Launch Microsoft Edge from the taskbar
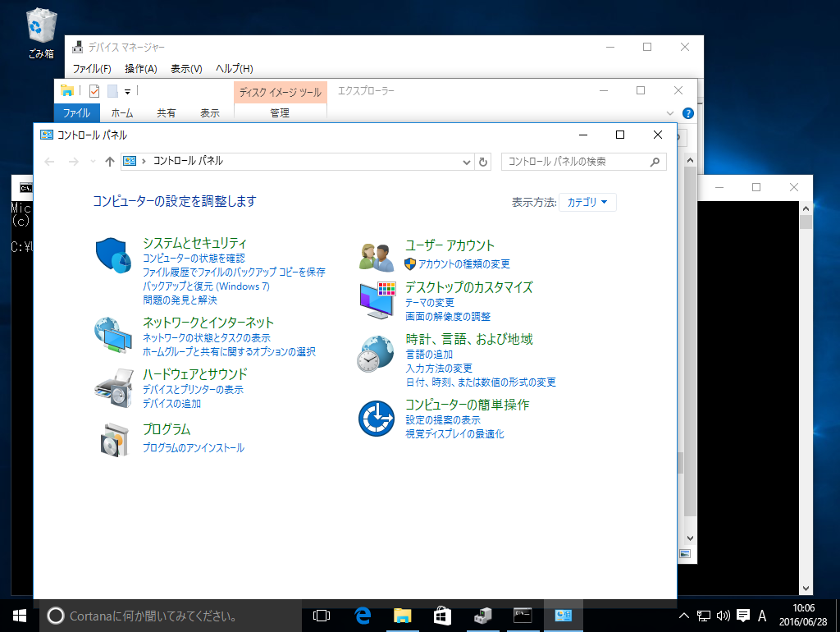The height and width of the screenshot is (632, 840). coord(363,616)
